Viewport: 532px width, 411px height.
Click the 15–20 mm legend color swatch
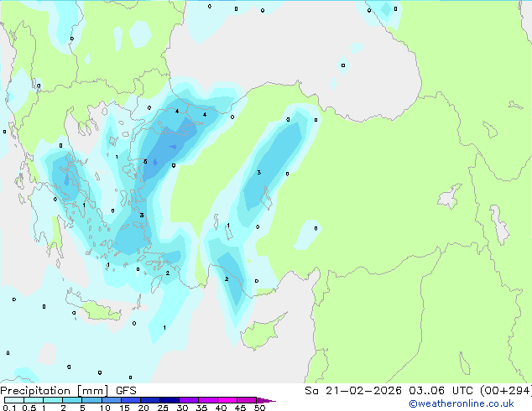131,400
